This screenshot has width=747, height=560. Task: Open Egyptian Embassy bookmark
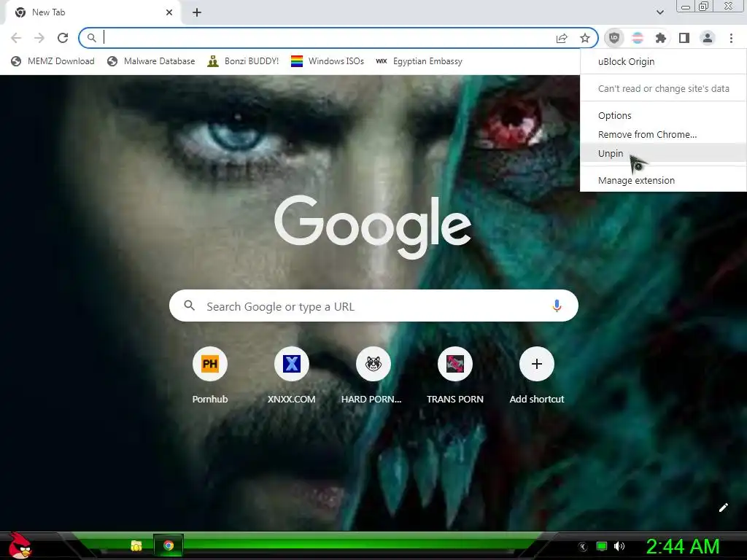[419, 61]
